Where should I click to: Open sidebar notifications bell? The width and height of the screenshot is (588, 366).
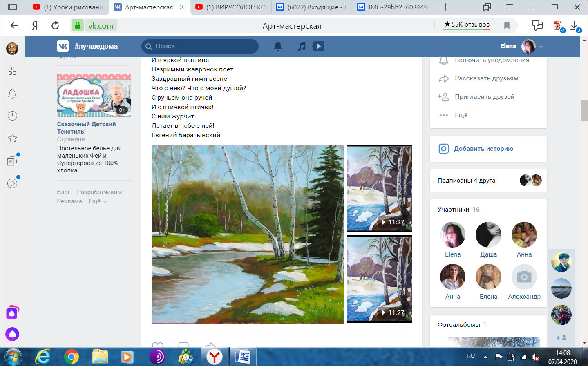[12, 94]
